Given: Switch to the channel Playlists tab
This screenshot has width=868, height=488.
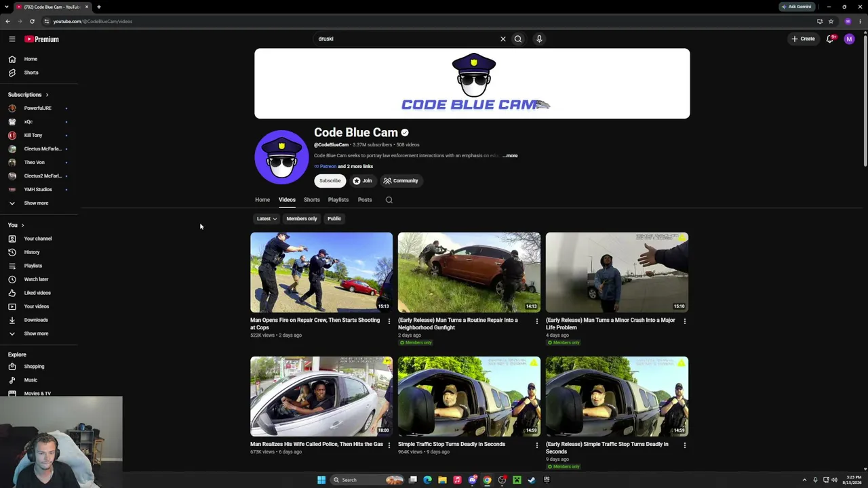Looking at the screenshot, I should pos(338,200).
